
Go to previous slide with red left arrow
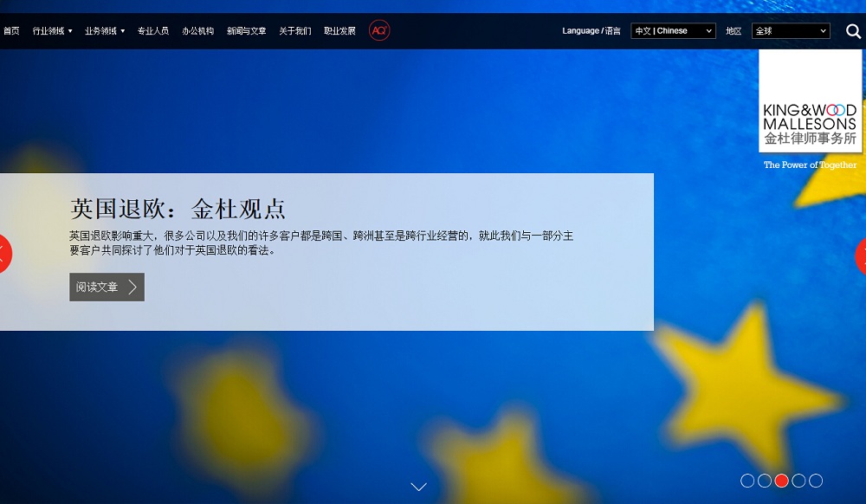4,254
